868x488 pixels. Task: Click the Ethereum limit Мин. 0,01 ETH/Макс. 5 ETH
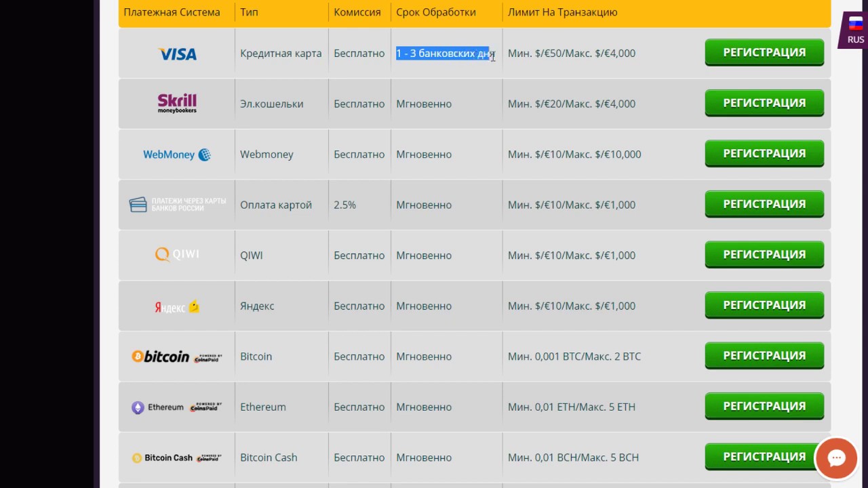pyautogui.click(x=572, y=407)
